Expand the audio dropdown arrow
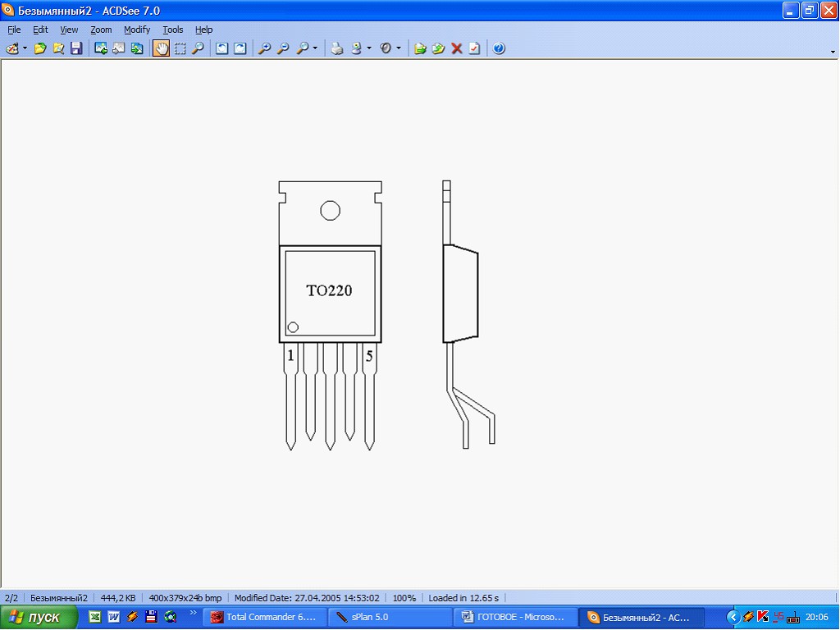Viewport: 840px width, 630px height. click(x=399, y=48)
